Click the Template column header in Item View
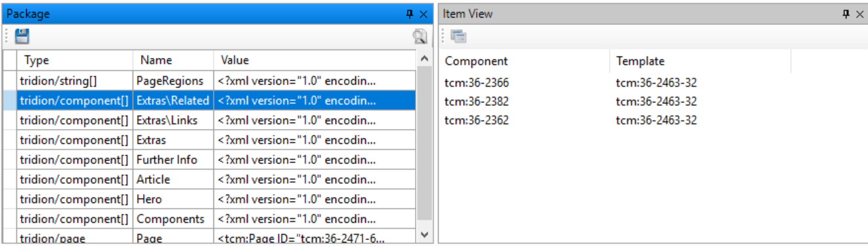The width and height of the screenshot is (868, 246). tap(700, 61)
